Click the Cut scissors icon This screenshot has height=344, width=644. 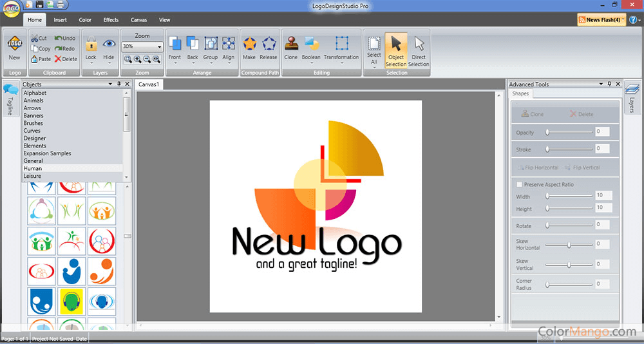(35, 38)
